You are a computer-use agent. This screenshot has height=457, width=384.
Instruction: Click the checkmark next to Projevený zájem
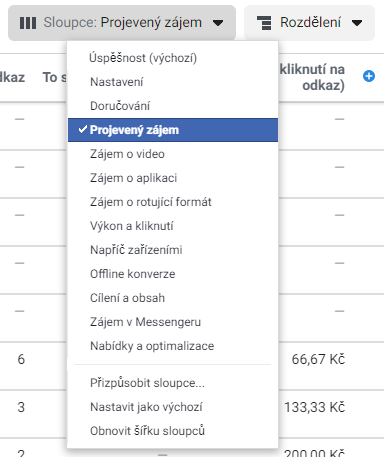tap(83, 129)
